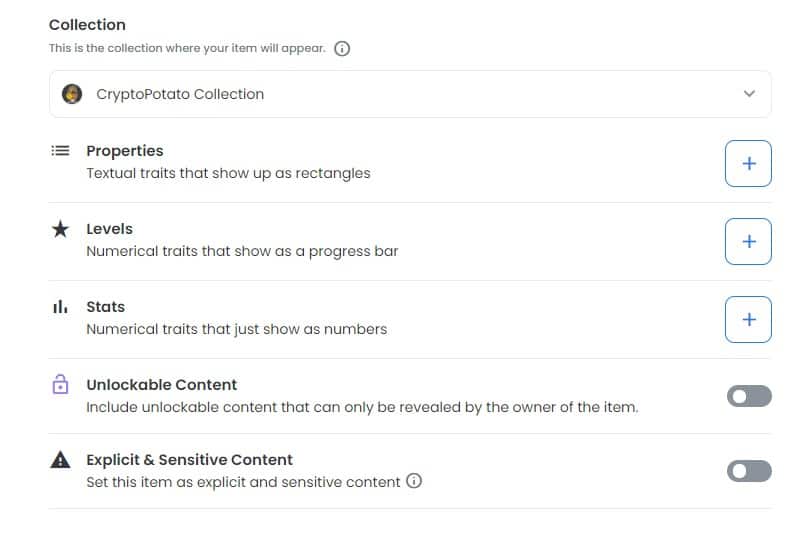
Task: Click the Levels star icon
Action: pyautogui.click(x=60, y=229)
